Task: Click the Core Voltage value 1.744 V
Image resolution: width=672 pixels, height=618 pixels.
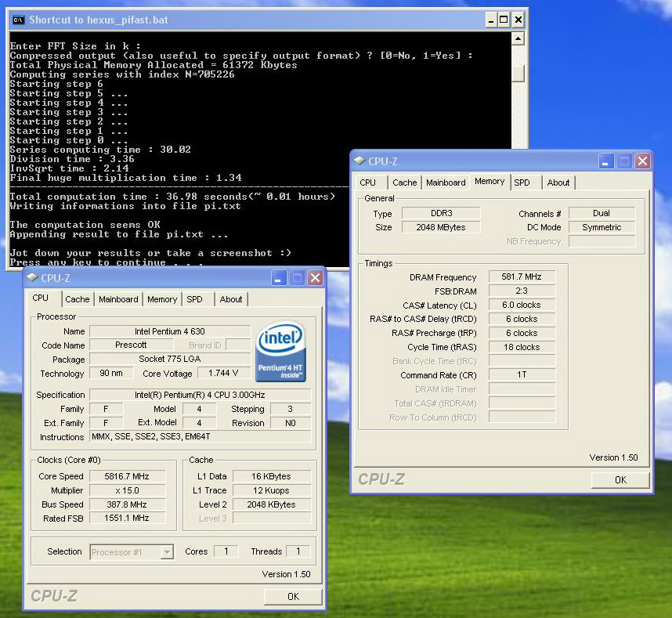Action: pyautogui.click(x=224, y=374)
